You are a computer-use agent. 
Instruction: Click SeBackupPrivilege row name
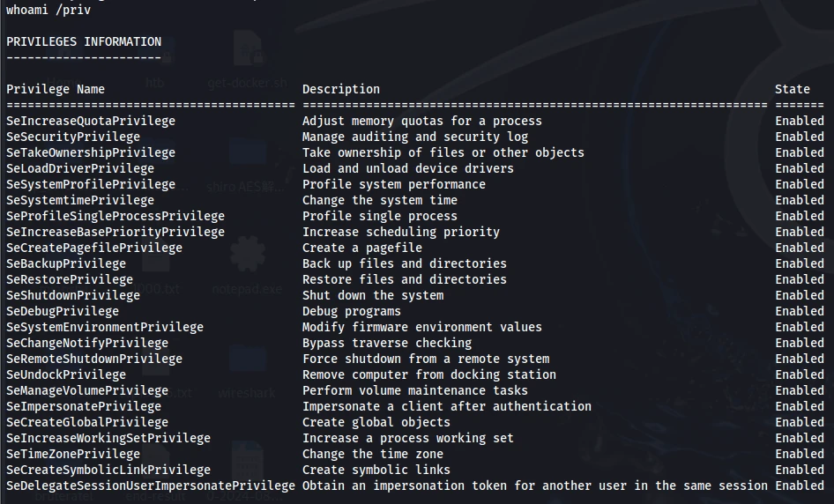(66, 263)
